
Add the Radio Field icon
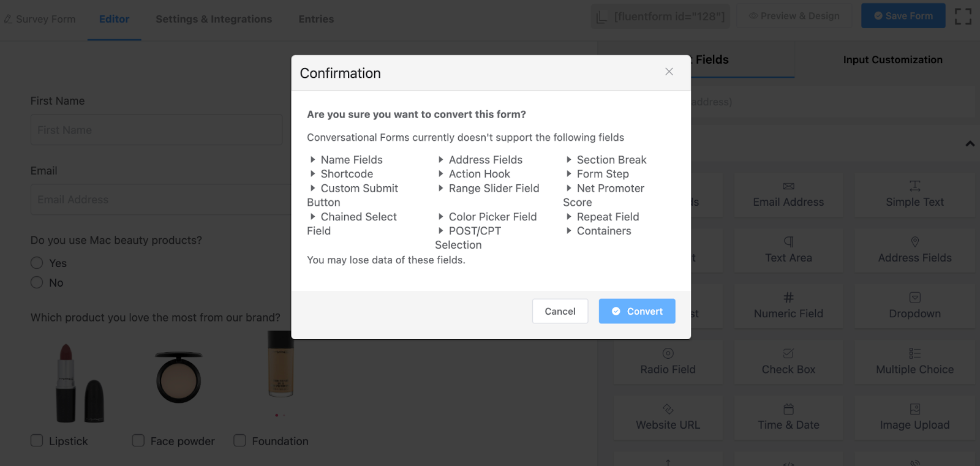(668, 353)
